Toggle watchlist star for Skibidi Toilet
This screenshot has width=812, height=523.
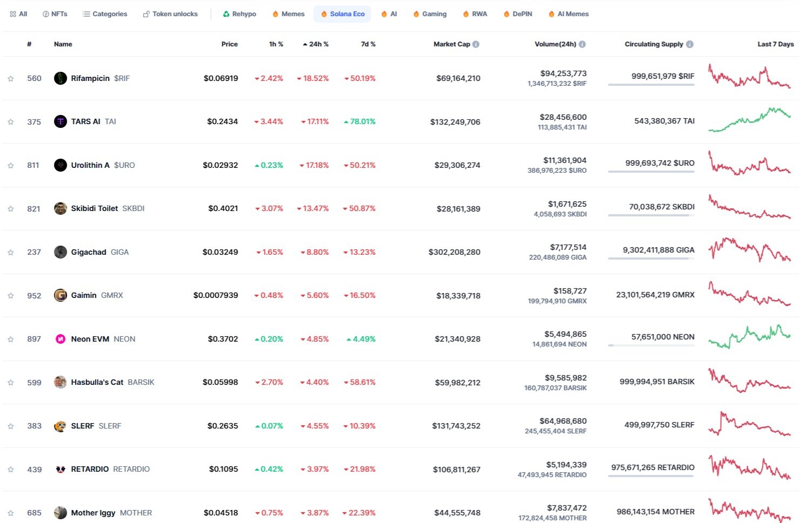tap(11, 209)
